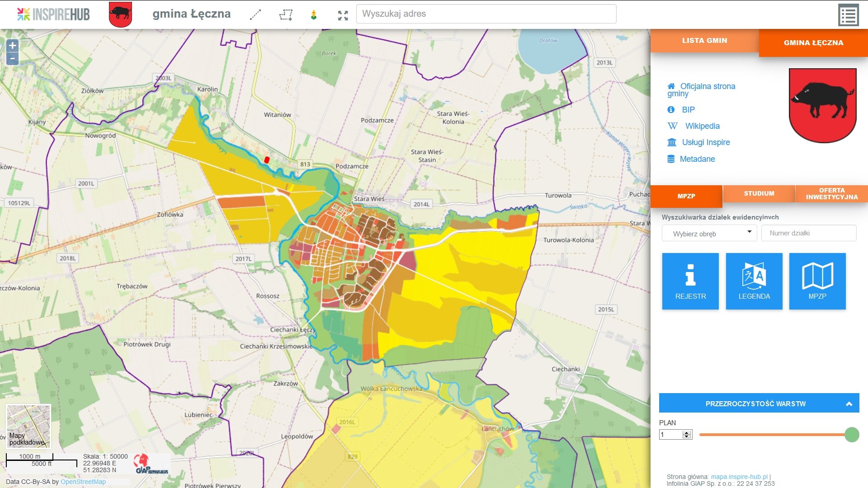868x488 pixels.
Task: Open the OFERTA INWESTYCYJNA tab
Action: pos(831,193)
